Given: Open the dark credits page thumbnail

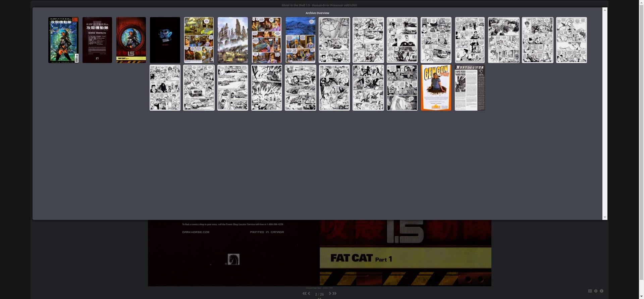Looking at the screenshot, I should click(97, 40).
